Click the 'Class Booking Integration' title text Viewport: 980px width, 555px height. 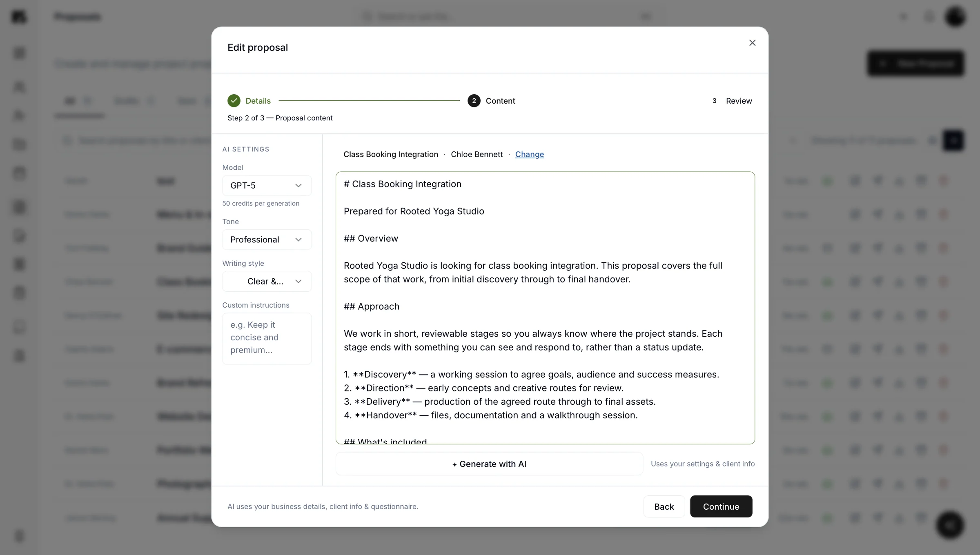390,154
